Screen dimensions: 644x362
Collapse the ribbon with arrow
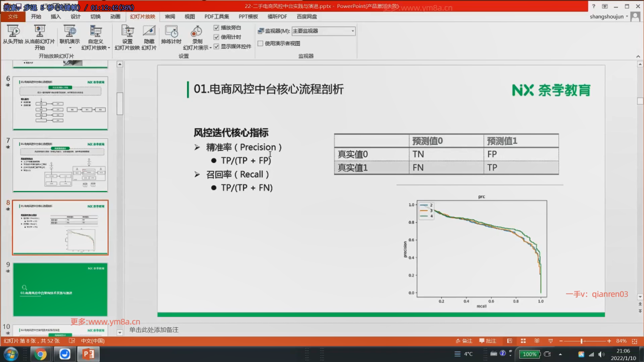click(638, 56)
